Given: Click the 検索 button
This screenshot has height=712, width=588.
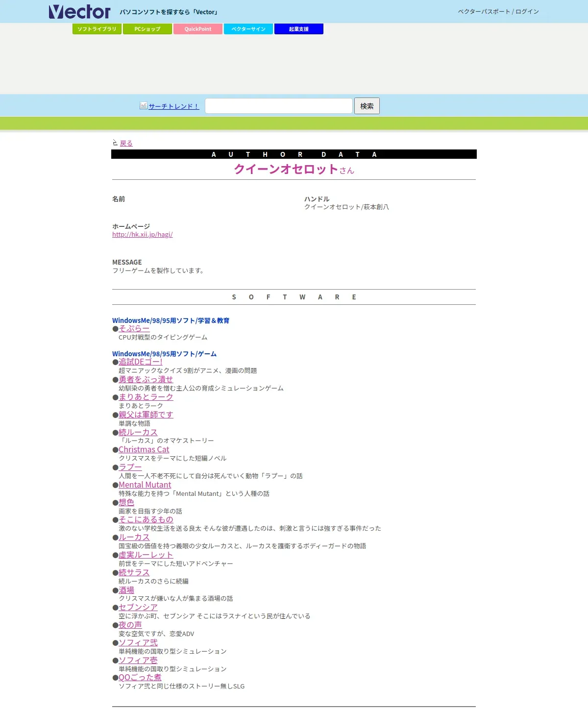Looking at the screenshot, I should tap(367, 106).
